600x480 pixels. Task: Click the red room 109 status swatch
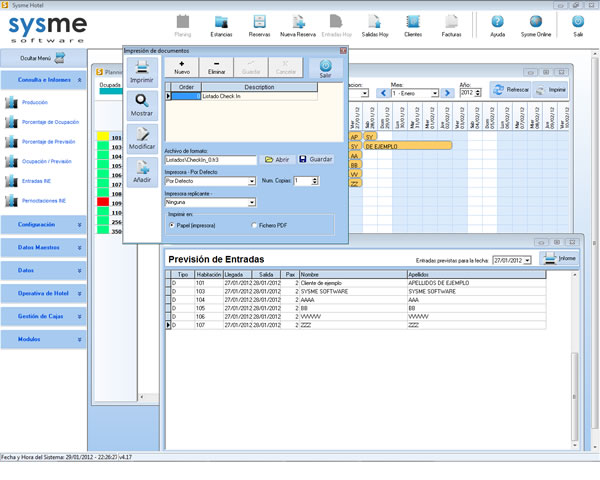(103, 202)
